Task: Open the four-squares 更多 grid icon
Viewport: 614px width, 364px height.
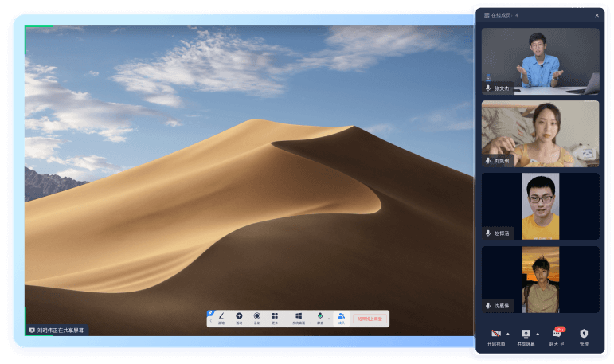Action: tap(275, 317)
